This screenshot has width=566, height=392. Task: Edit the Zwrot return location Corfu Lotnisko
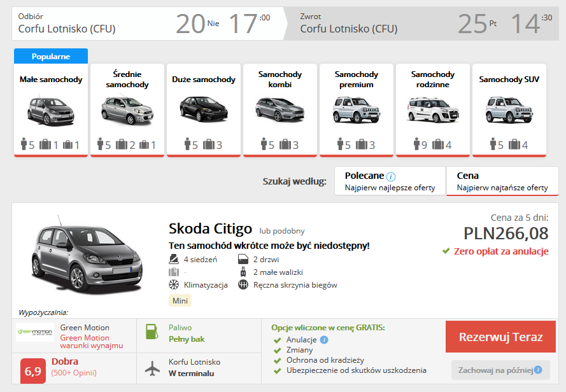(349, 29)
